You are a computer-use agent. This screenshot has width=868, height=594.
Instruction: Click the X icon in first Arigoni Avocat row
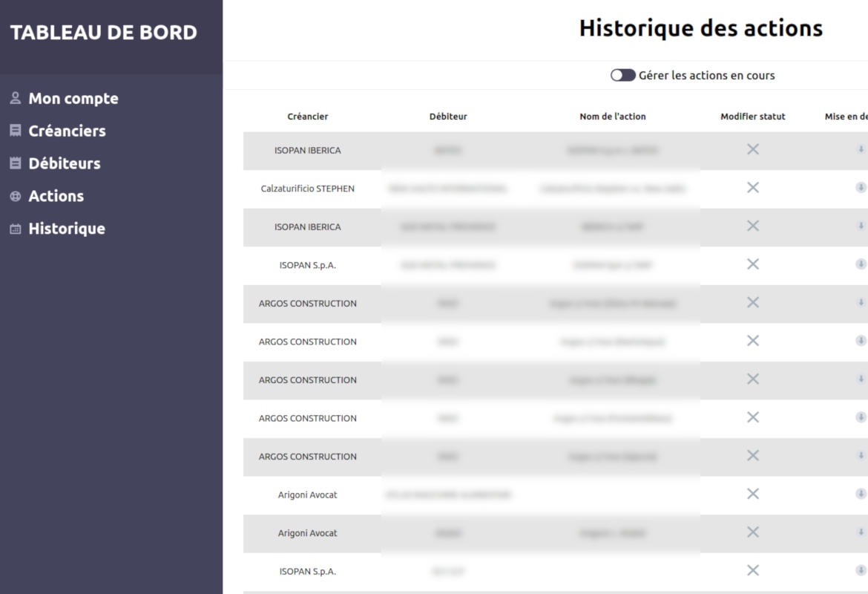coord(752,494)
